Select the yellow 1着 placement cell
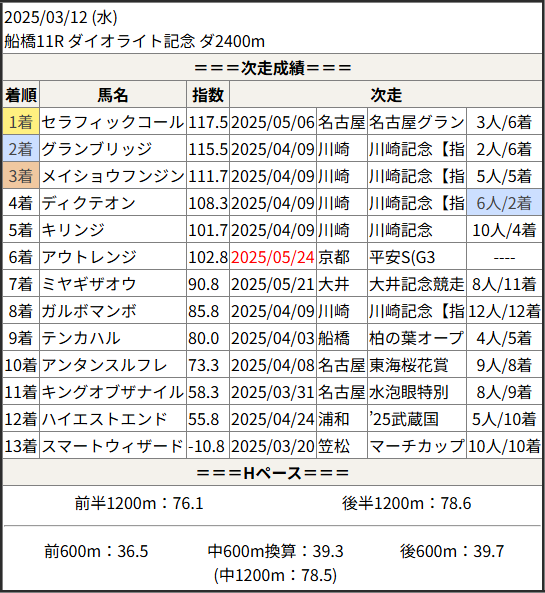 21,122
